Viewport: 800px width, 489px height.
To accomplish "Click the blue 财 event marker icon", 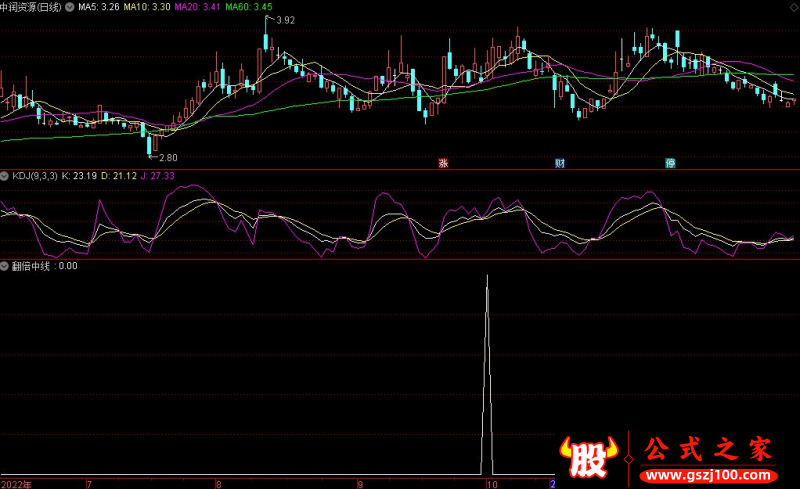I will pos(560,162).
